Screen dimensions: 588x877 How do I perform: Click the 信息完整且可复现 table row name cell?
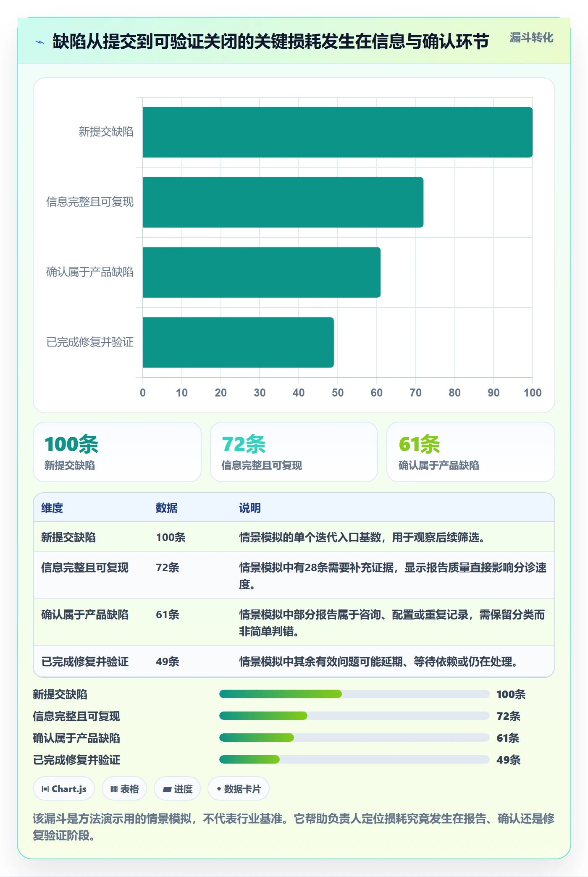85,567
